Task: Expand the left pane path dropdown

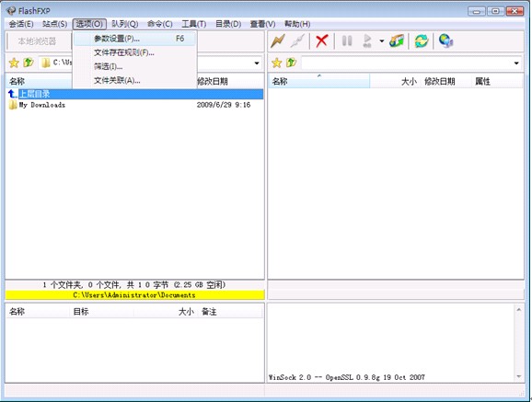Action: (x=257, y=63)
